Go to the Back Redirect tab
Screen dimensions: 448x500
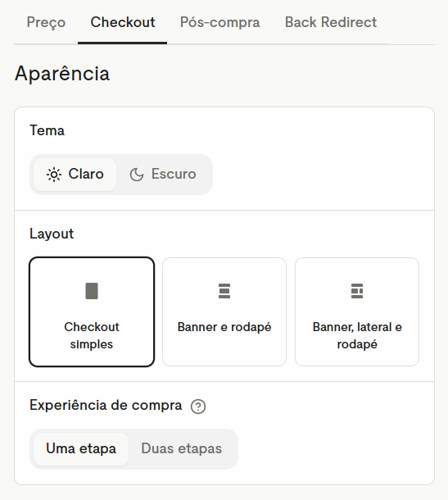[x=331, y=22]
